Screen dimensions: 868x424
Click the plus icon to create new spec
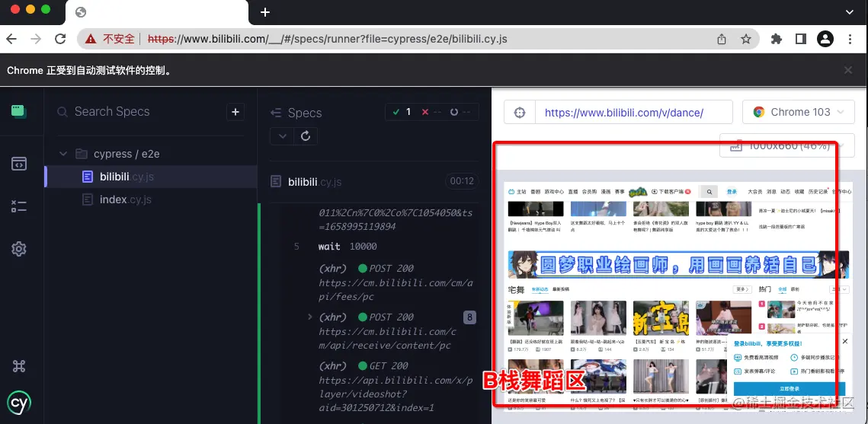(235, 112)
